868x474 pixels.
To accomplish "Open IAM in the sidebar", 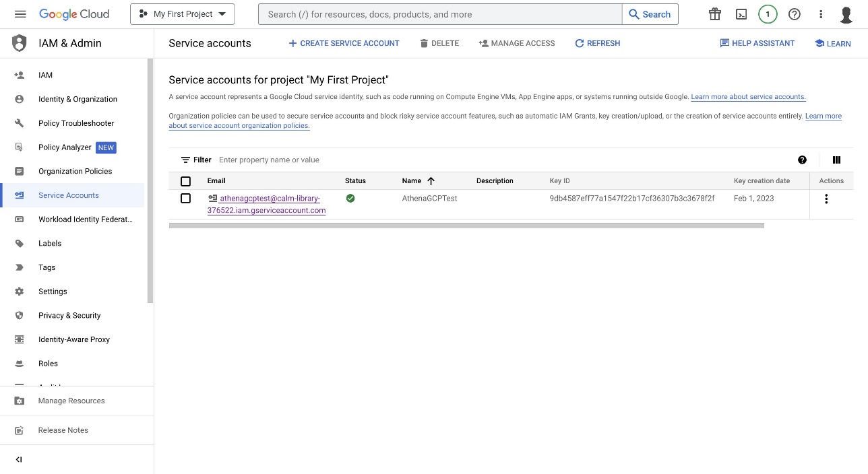I will (x=45, y=75).
